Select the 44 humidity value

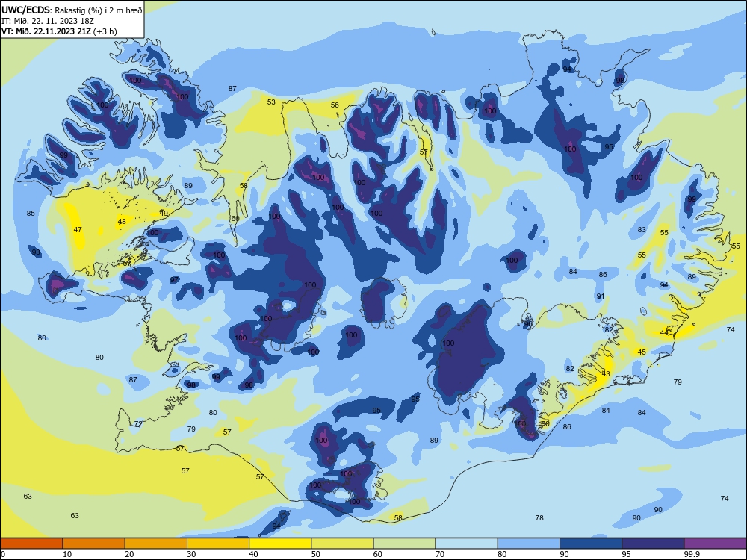pyautogui.click(x=664, y=332)
